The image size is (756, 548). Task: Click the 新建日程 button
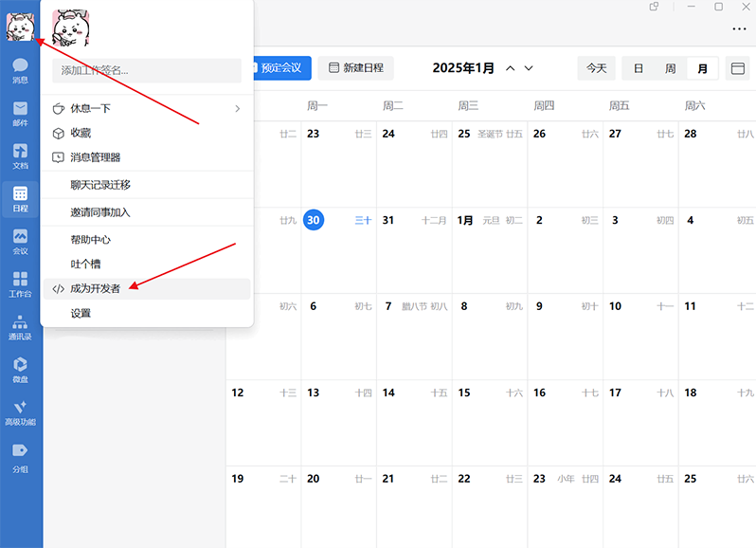pos(356,68)
